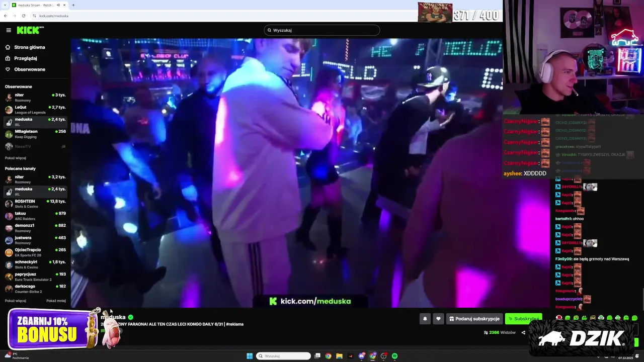Click the green Subskrybuj button

click(x=523, y=319)
